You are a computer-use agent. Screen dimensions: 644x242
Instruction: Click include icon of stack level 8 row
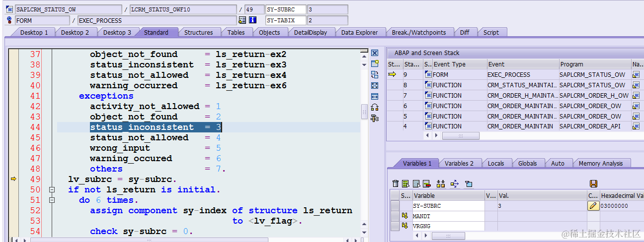[x=428, y=85]
